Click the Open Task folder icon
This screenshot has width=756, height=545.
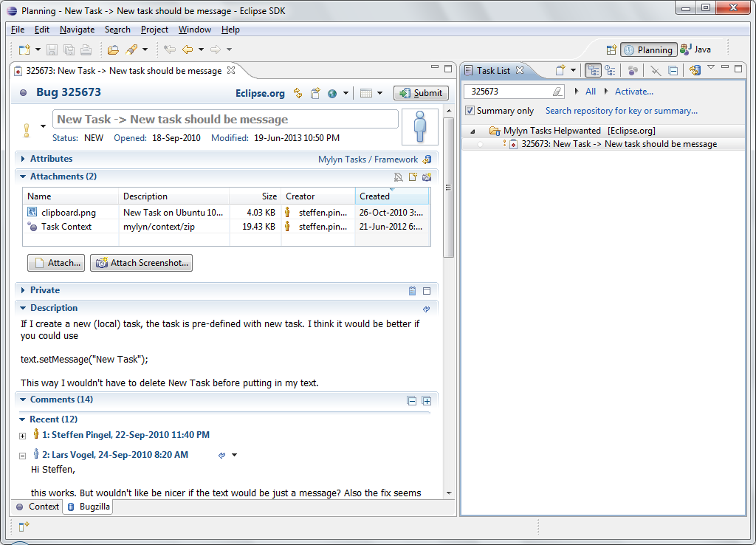[113, 49]
